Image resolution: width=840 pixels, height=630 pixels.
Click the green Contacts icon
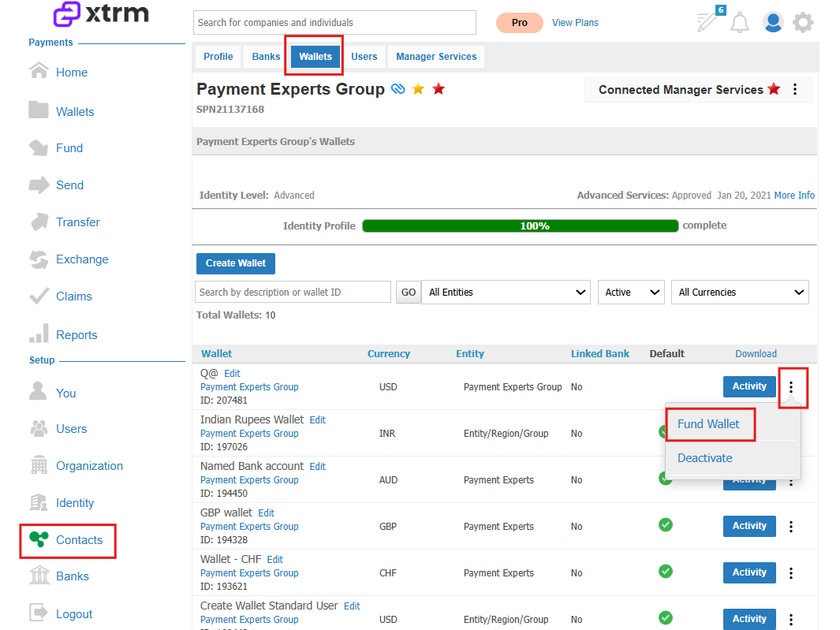click(x=39, y=539)
